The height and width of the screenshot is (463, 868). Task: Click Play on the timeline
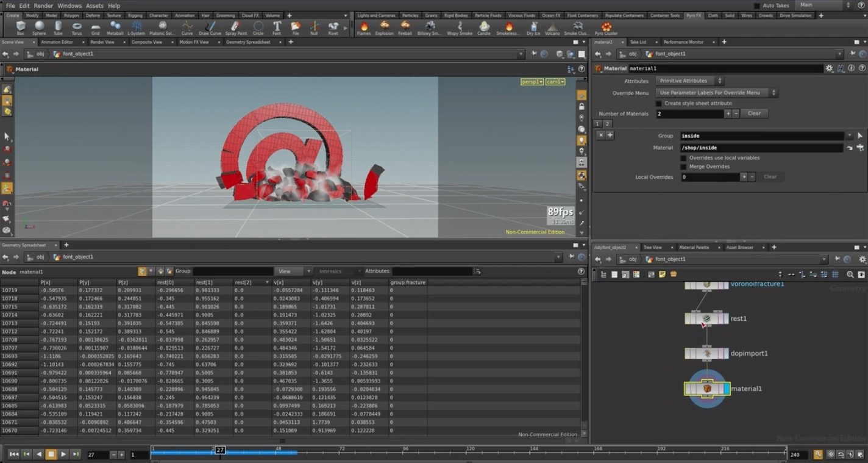(63, 454)
